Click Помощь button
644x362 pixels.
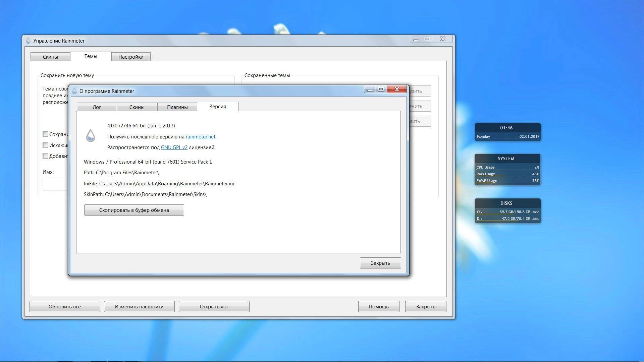379,307
